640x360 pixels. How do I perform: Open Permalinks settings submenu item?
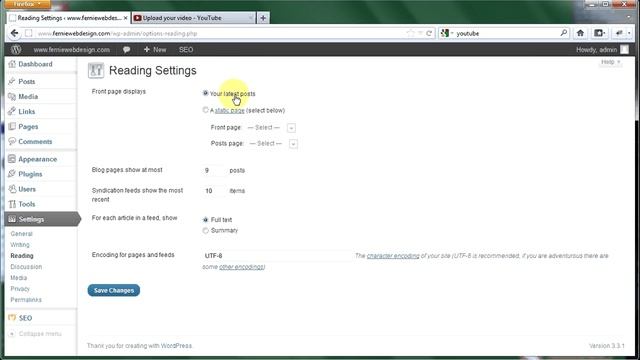click(26, 300)
